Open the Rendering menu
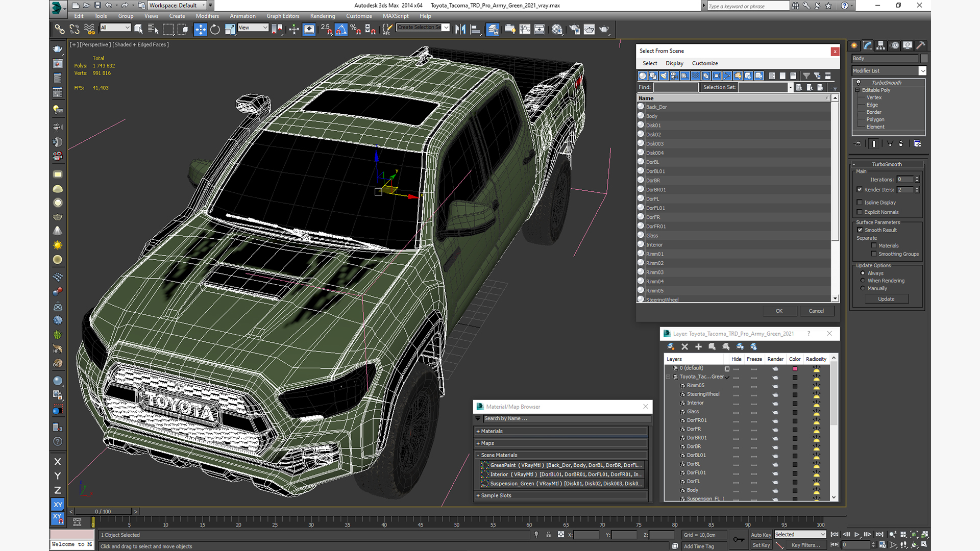 tap(323, 16)
